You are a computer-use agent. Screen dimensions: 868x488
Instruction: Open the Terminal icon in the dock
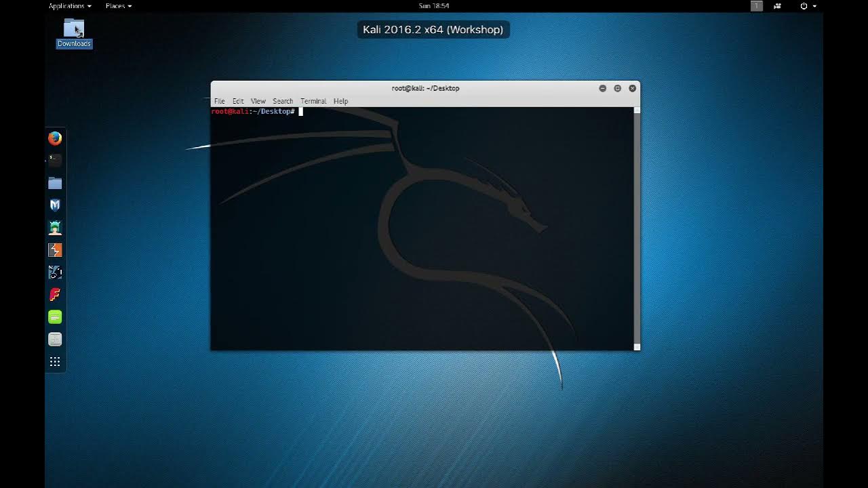click(x=55, y=161)
